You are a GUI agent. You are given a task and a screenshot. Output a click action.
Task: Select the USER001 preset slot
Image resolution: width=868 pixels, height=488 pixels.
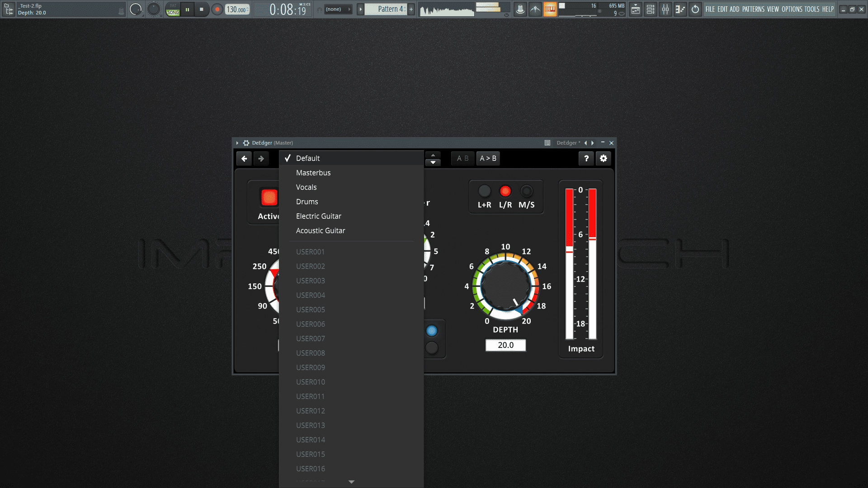(x=351, y=252)
